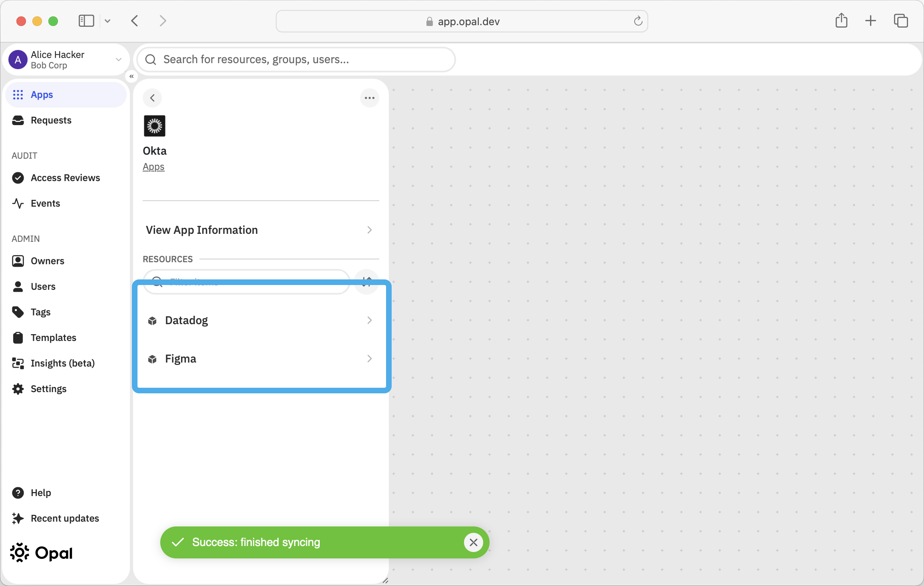The height and width of the screenshot is (586, 924).
Task: Open the Apps section in sidebar
Action: click(x=66, y=95)
